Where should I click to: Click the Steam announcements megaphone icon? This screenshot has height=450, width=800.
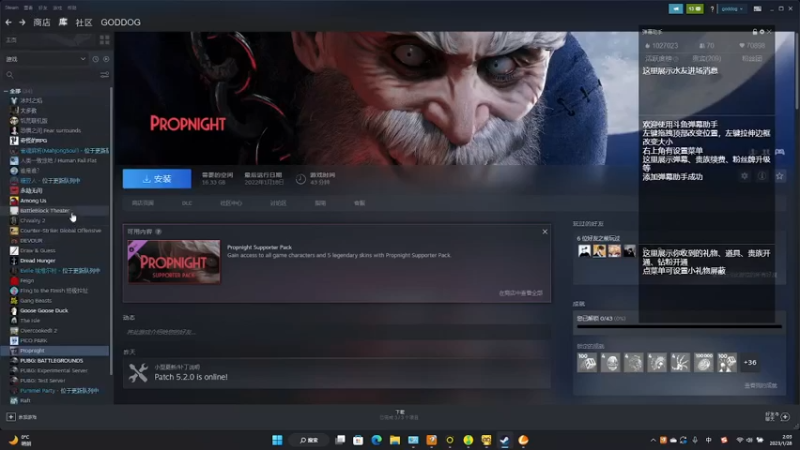[x=676, y=9]
